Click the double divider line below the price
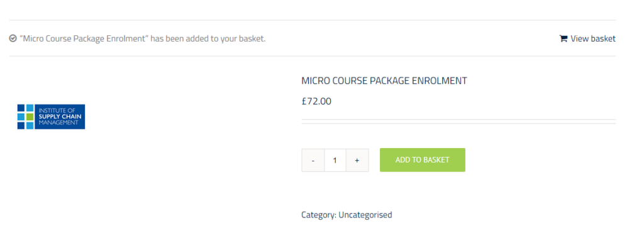This screenshot has height=242, width=644. coord(458,122)
